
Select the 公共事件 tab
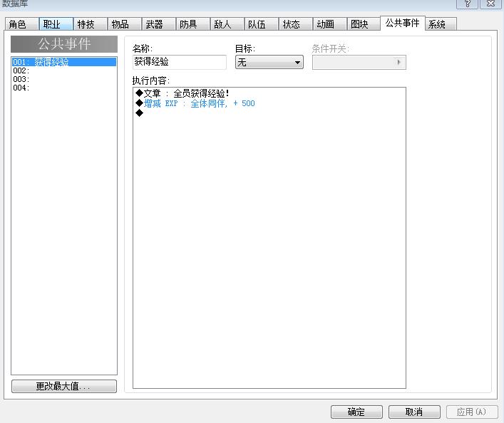[403, 23]
